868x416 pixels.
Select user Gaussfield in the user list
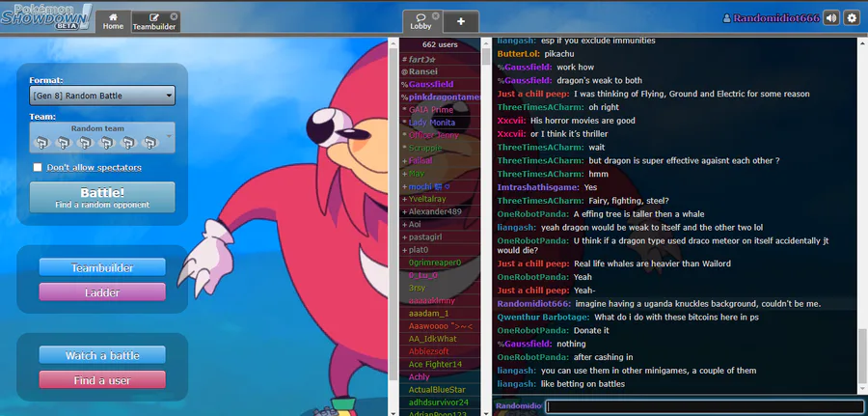pyautogui.click(x=440, y=84)
